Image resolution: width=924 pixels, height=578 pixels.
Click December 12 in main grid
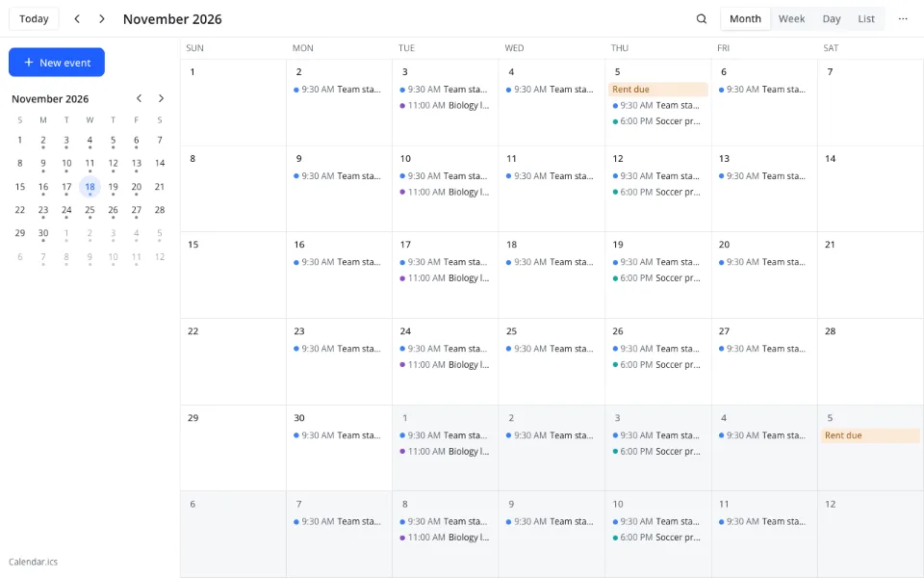[831, 504]
